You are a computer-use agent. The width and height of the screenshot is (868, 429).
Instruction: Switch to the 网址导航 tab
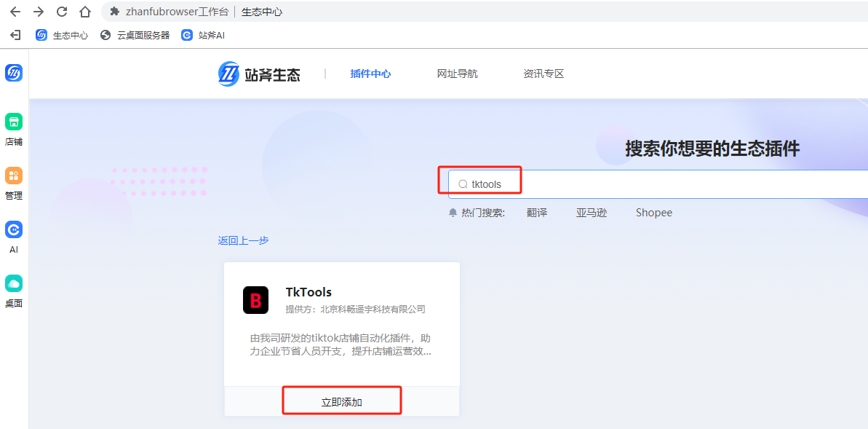pos(457,74)
